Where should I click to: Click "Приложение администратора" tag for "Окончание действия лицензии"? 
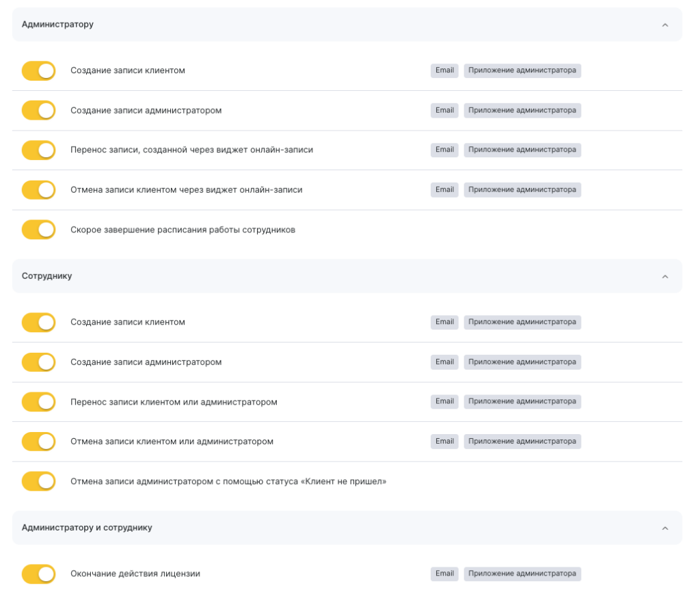522,574
